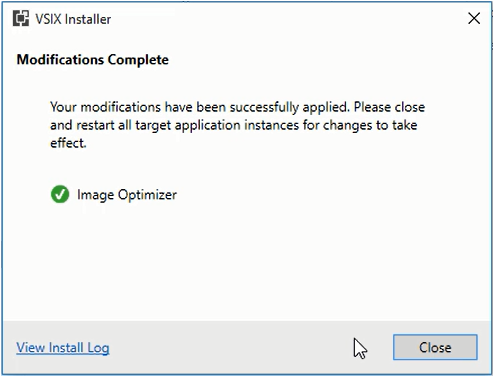Click gray footer area left of mouse cursor

coord(230,347)
